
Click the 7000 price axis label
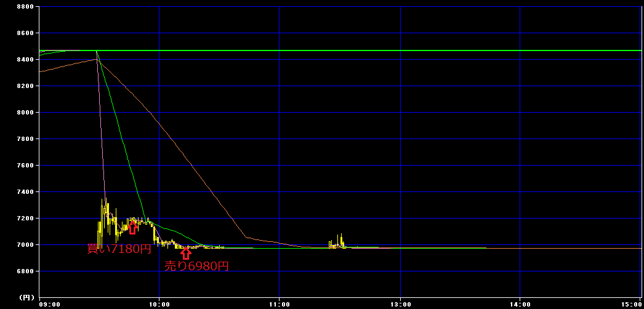(26, 244)
